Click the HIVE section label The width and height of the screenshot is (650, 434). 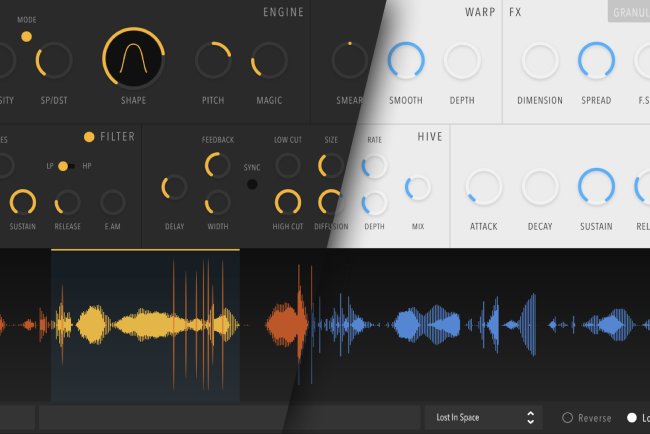430,137
